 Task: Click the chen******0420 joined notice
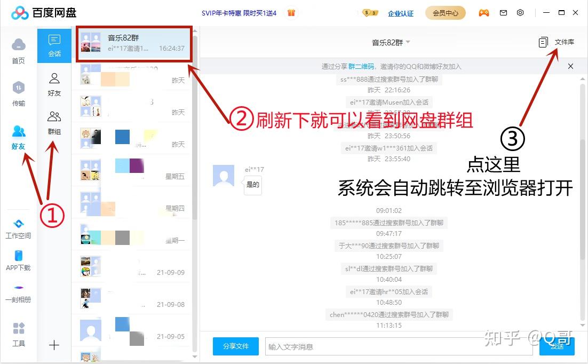[x=389, y=314]
